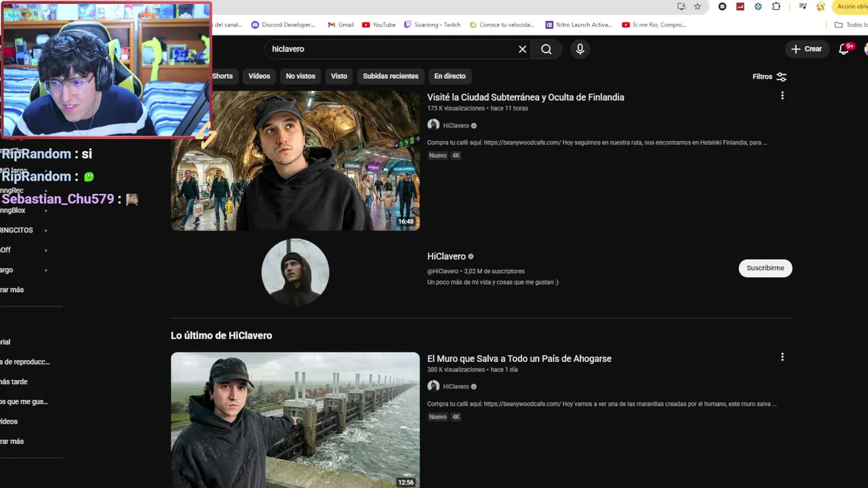Select the En directo filter chip
868x488 pixels.
[x=450, y=76]
